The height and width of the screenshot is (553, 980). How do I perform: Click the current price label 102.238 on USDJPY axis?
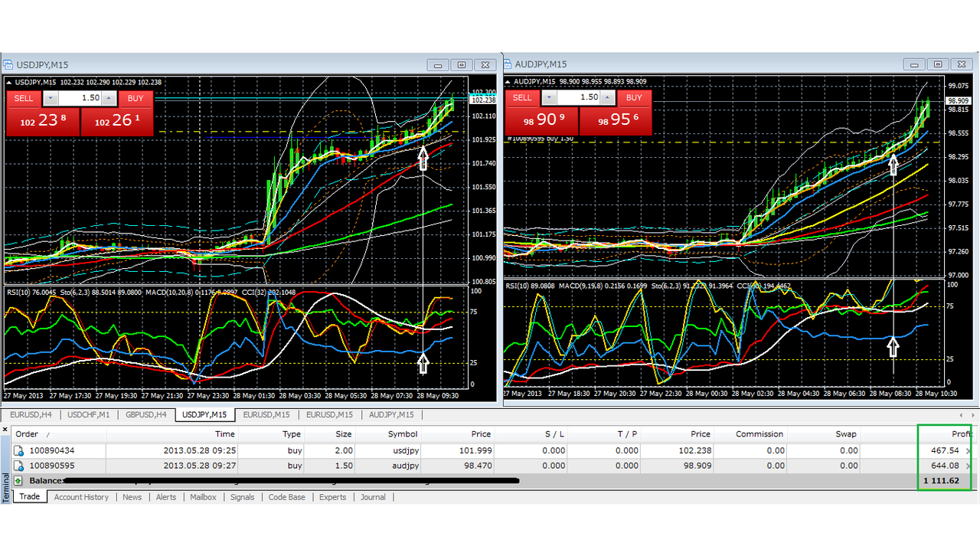pos(484,100)
